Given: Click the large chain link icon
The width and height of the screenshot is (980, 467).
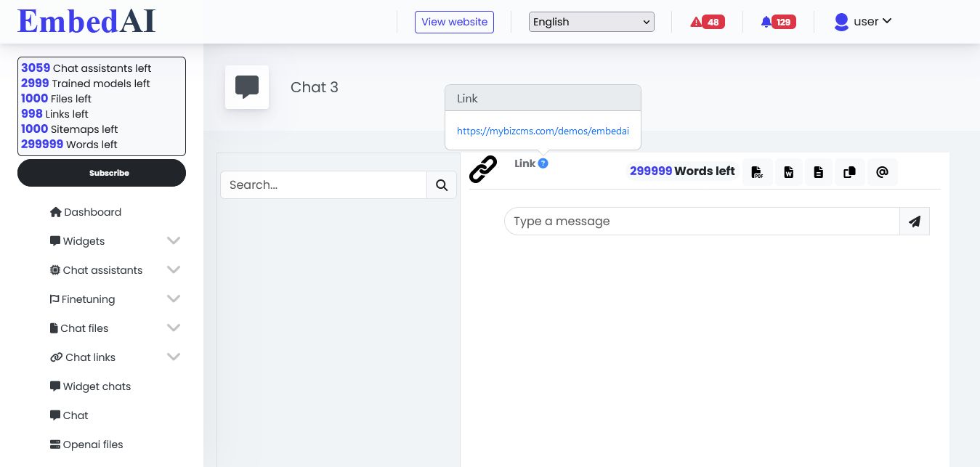Looking at the screenshot, I should point(483,169).
